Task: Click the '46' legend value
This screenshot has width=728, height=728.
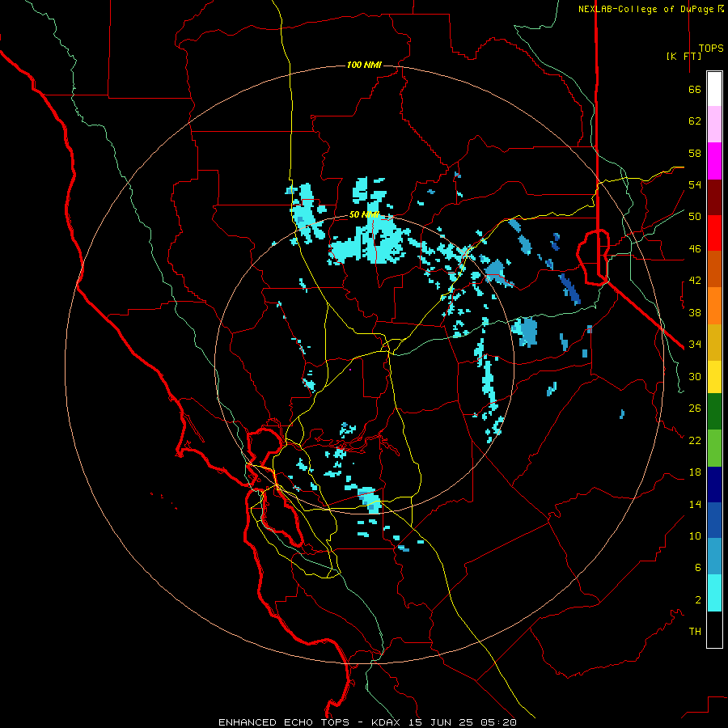Action: pyautogui.click(x=695, y=249)
